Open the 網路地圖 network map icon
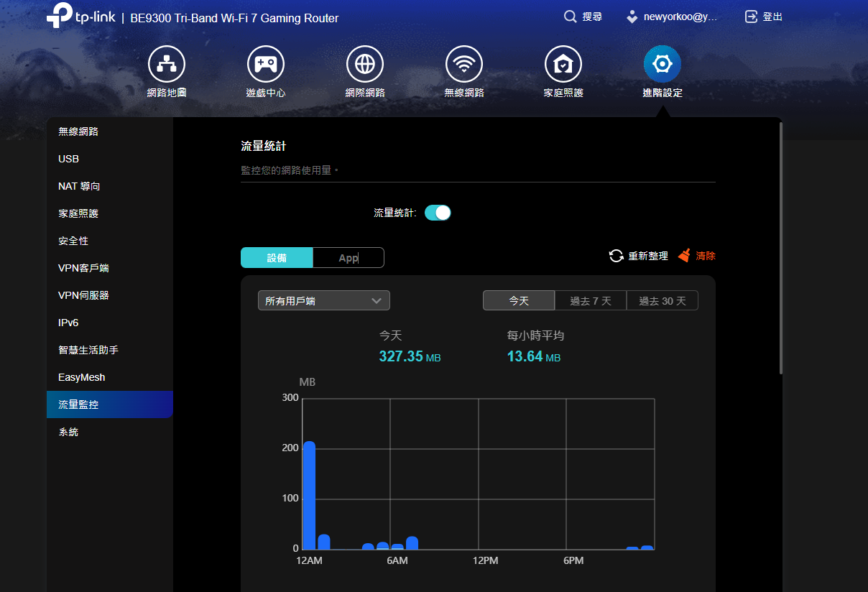Viewport: 868px width, 592px height. tap(167, 64)
